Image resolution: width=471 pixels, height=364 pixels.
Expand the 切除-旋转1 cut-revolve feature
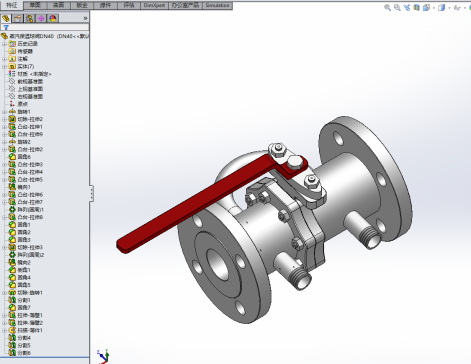(x=4, y=293)
